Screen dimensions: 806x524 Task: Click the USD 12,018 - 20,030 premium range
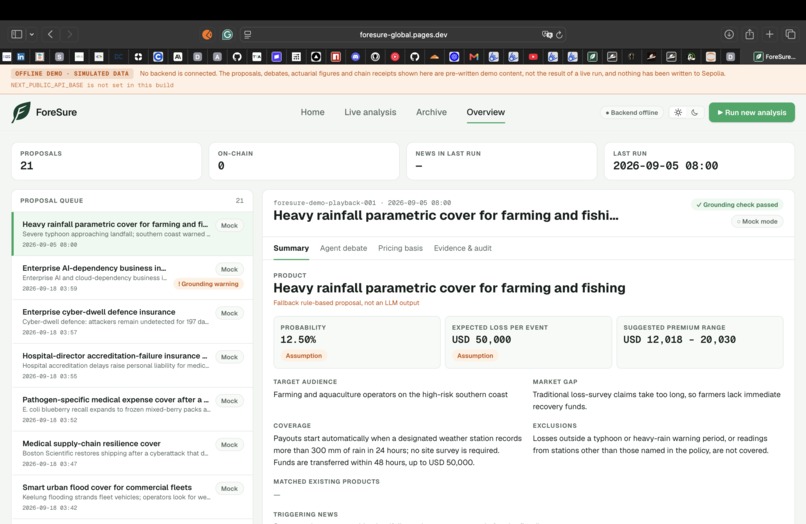[x=679, y=339]
